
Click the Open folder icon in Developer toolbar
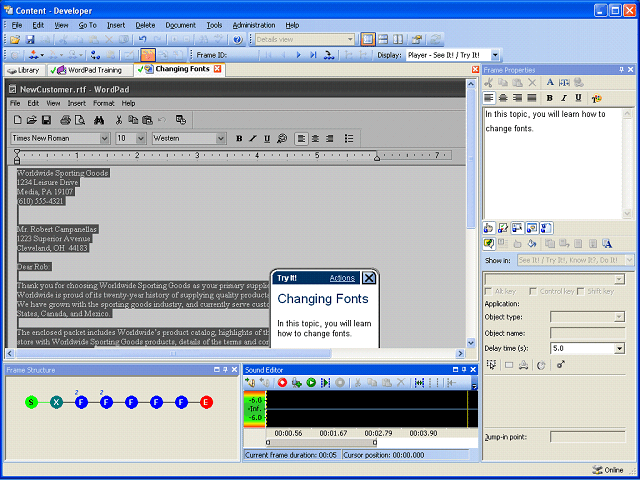pos(15,40)
